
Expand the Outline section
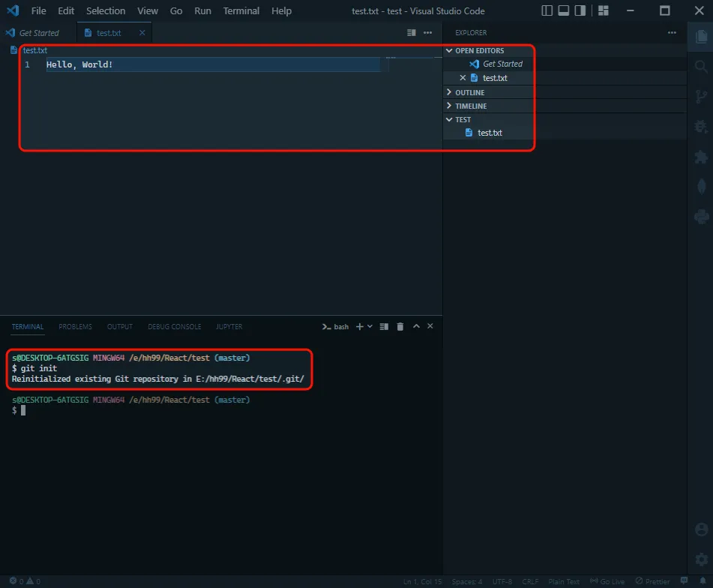(x=449, y=92)
